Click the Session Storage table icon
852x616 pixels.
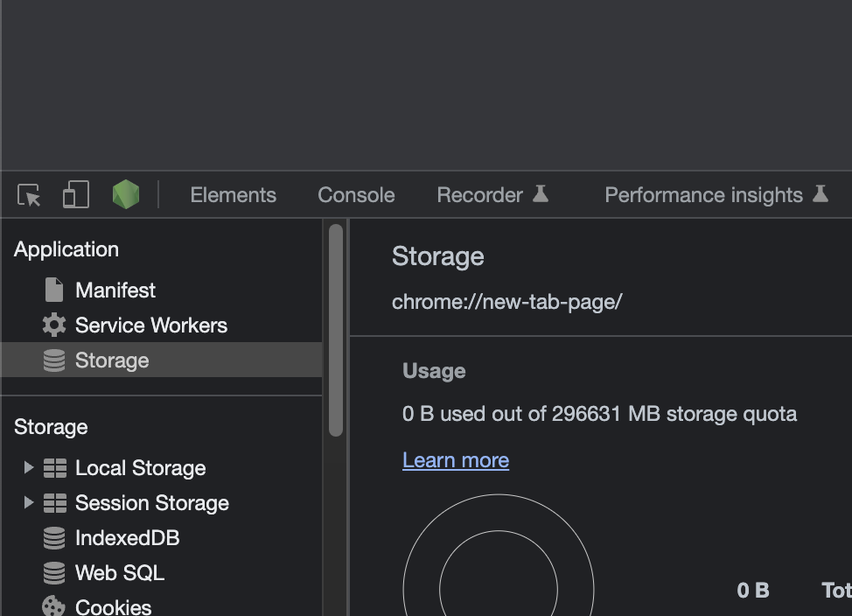click(x=56, y=502)
